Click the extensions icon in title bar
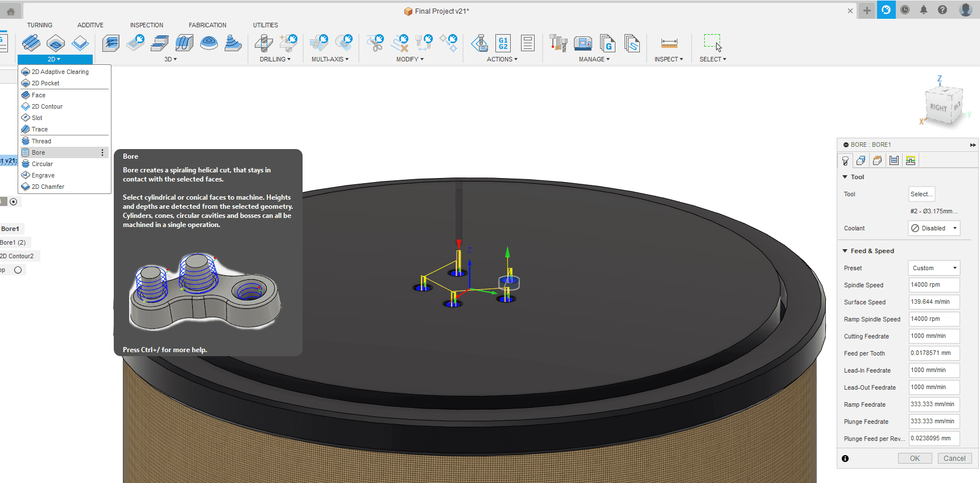Screen dimensions: 980x483 886,10
